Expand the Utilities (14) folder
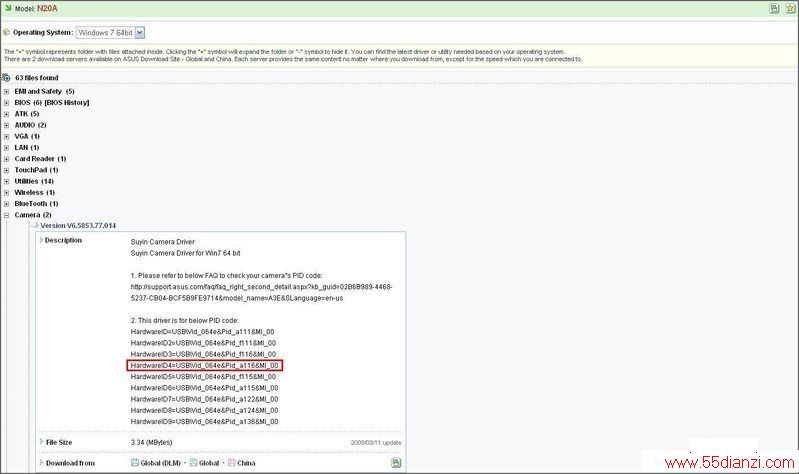This screenshot has width=799, height=474. click(x=7, y=181)
